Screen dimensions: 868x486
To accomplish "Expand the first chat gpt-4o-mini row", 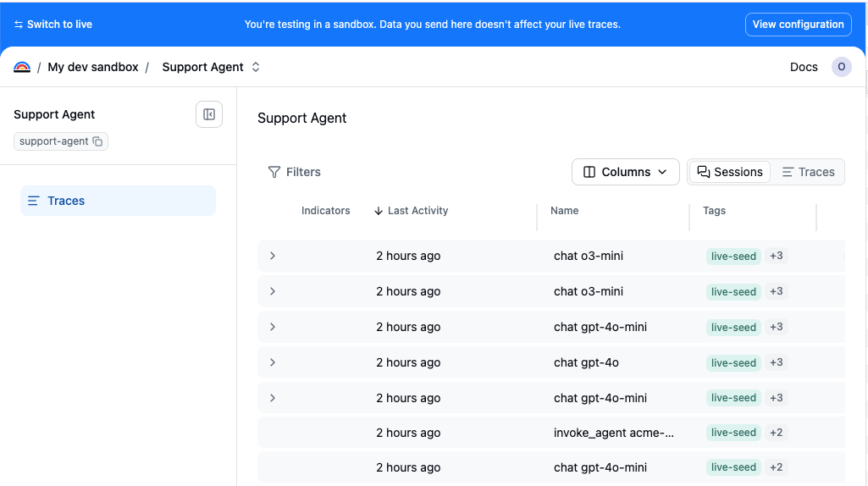I will pyautogui.click(x=273, y=327).
